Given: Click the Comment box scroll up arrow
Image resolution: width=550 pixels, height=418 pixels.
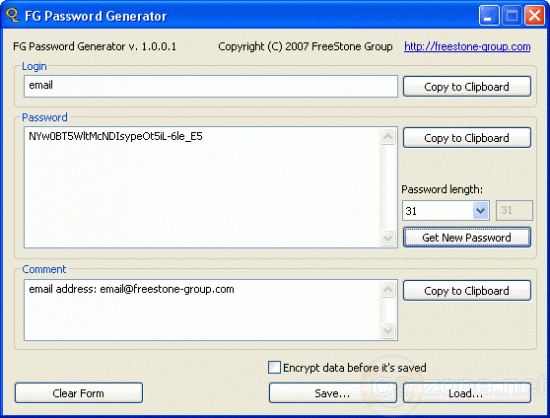Looking at the screenshot, I should point(388,289).
